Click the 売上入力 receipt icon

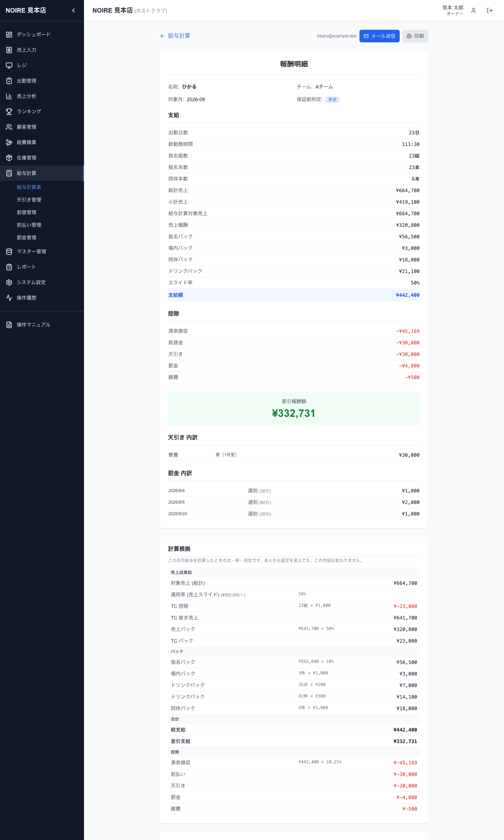pyautogui.click(x=9, y=50)
